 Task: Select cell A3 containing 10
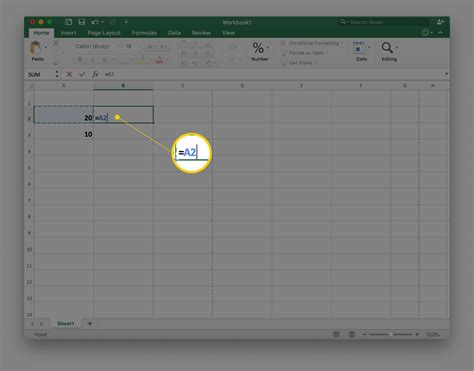point(64,131)
